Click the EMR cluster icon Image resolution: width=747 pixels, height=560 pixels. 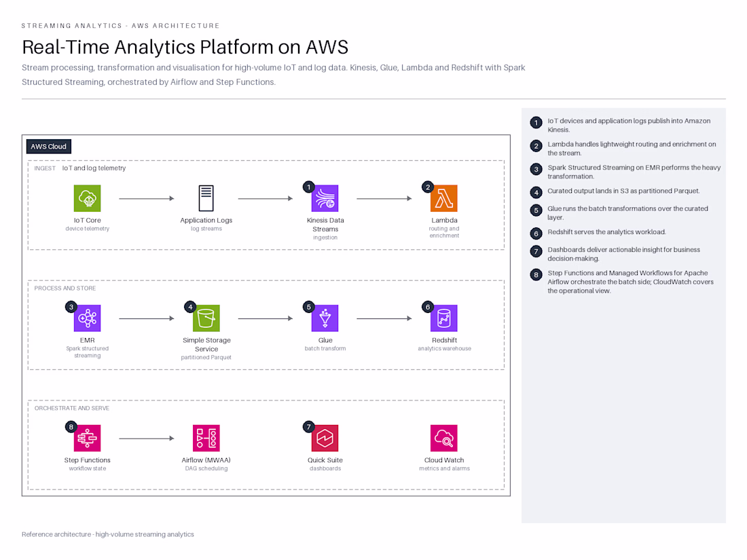87,318
